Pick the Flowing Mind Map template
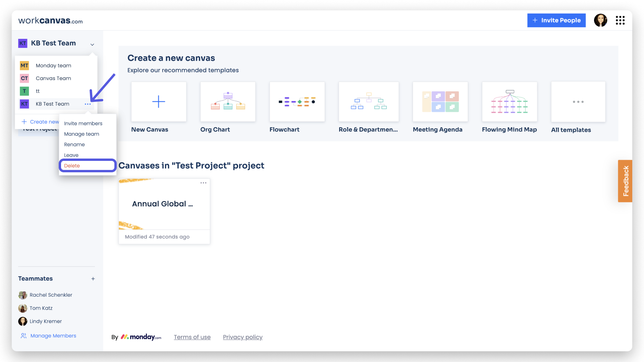 click(509, 102)
